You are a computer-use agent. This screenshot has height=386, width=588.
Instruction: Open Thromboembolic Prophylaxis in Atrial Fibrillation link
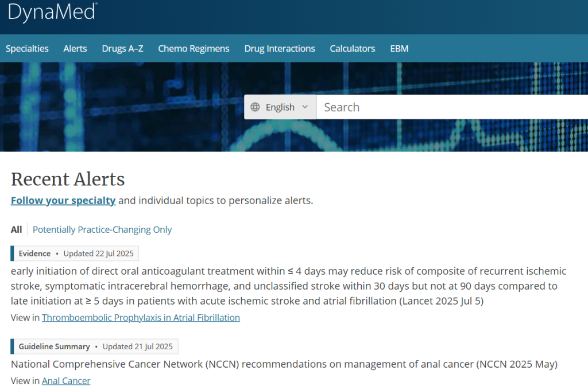pos(141,318)
